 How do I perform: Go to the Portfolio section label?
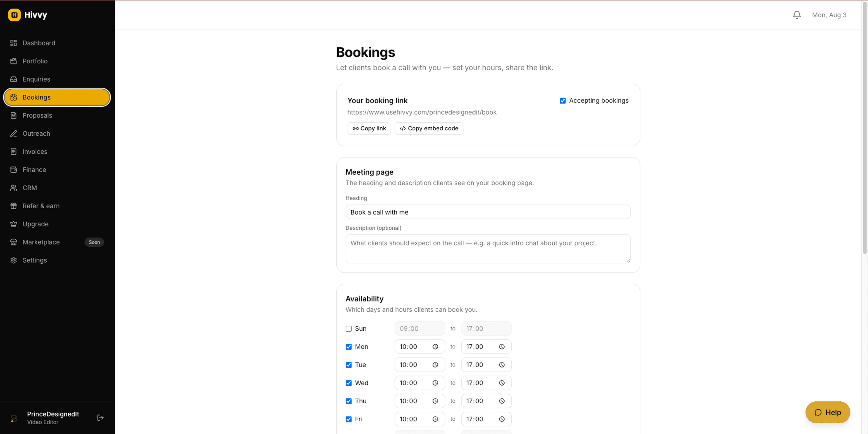coord(35,61)
